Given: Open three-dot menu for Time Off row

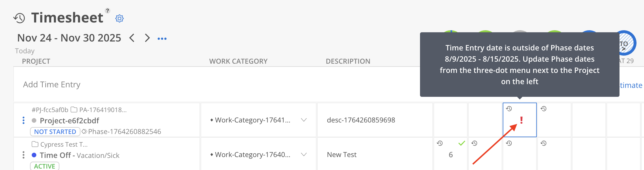Looking at the screenshot, I should pos(24,155).
